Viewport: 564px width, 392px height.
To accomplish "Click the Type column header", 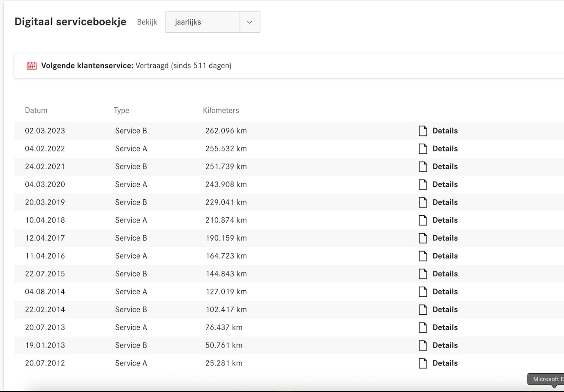I will click(x=121, y=110).
